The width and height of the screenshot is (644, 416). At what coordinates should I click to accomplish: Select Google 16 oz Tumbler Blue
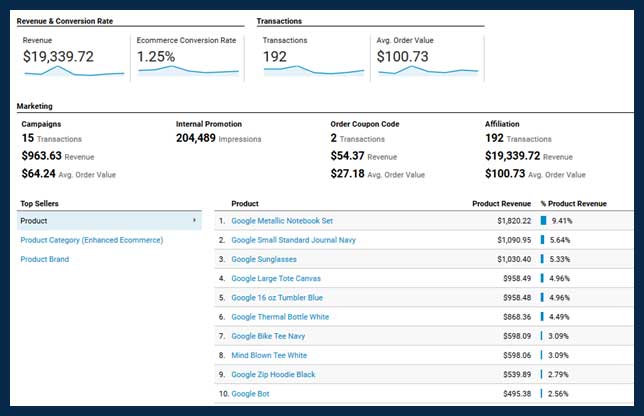tap(277, 297)
